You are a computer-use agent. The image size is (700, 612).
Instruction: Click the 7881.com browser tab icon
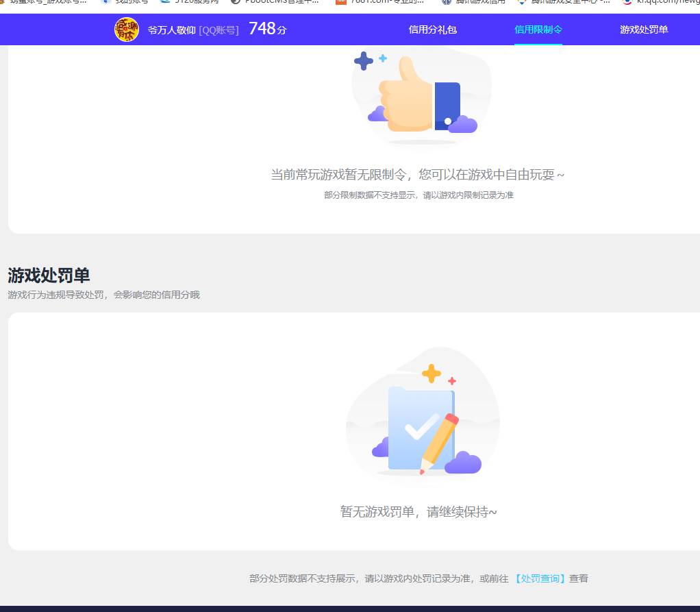[340, 3]
